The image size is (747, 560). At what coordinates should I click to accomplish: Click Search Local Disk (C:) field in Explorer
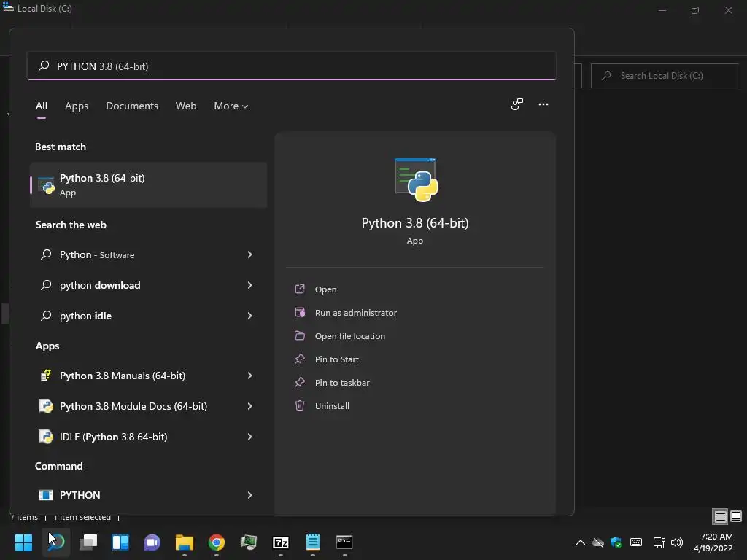(664, 76)
